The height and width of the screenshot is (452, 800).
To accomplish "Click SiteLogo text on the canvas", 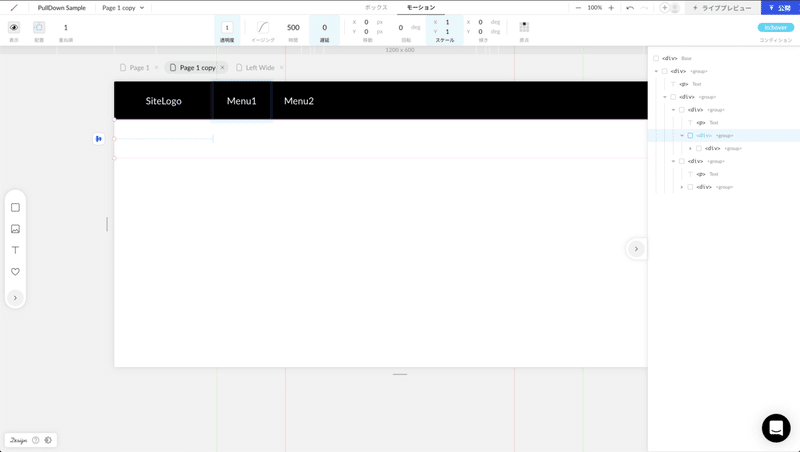I will [x=163, y=101].
